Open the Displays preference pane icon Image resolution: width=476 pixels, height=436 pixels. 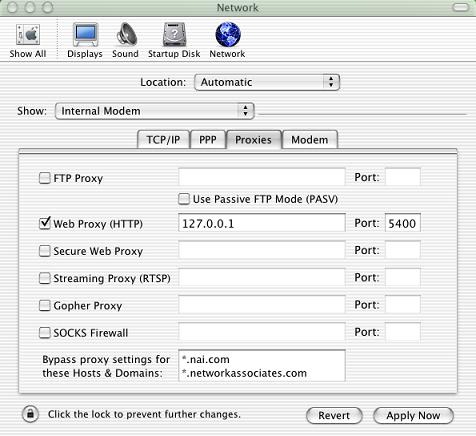[x=85, y=34]
